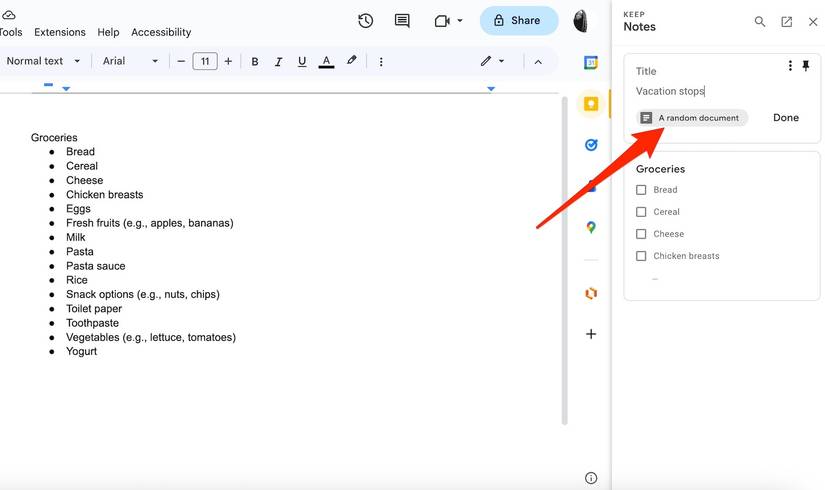
Task: Tick the Cereal checkbox
Action: click(x=642, y=212)
